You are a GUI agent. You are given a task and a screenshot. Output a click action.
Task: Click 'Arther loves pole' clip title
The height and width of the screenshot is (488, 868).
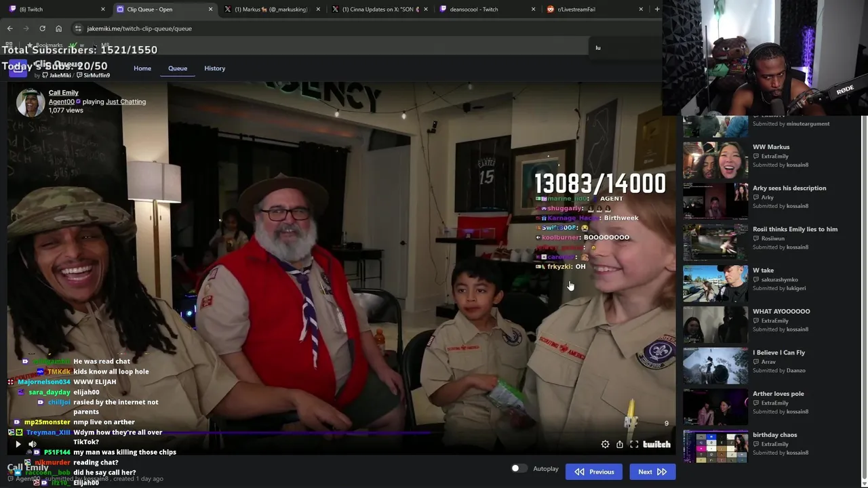click(778, 394)
